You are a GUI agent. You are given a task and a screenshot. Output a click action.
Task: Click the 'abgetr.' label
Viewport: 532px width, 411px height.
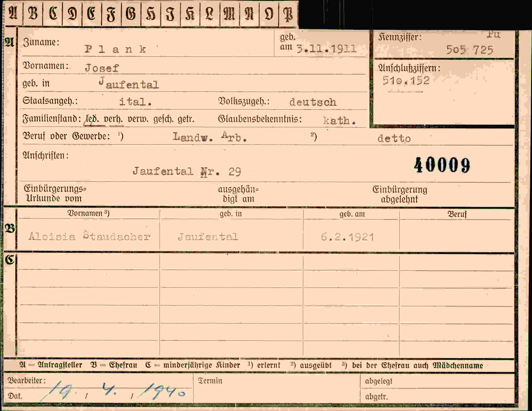tap(376, 397)
